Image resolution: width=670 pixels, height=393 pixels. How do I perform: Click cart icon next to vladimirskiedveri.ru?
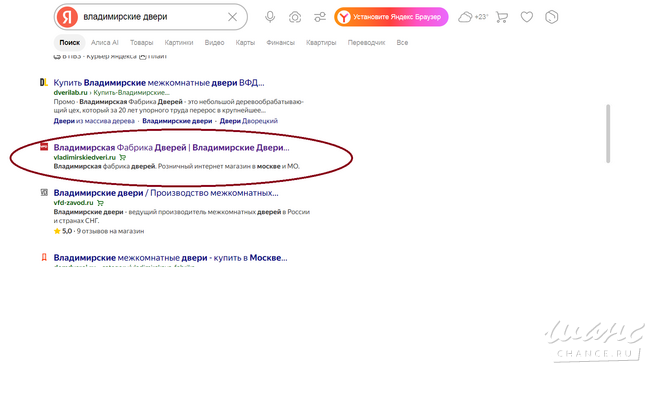pyautogui.click(x=123, y=157)
